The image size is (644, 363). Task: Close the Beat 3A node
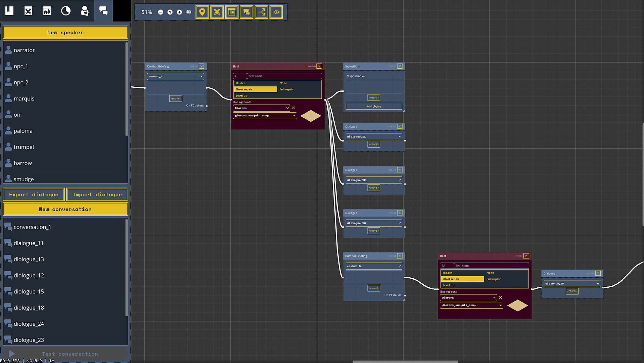coord(526,256)
